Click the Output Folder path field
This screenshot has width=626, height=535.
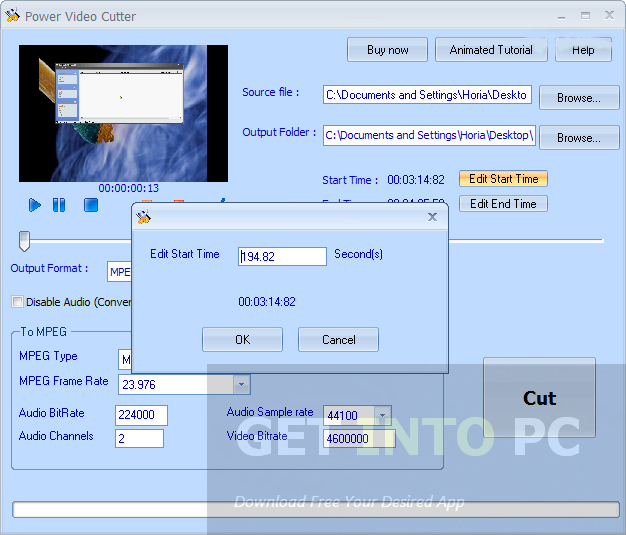coord(429,135)
